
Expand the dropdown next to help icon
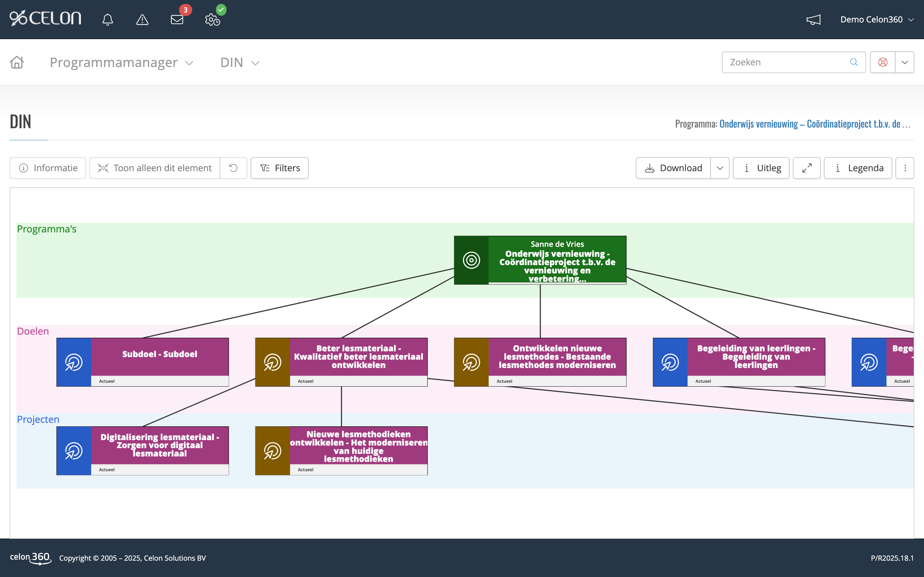coord(904,62)
